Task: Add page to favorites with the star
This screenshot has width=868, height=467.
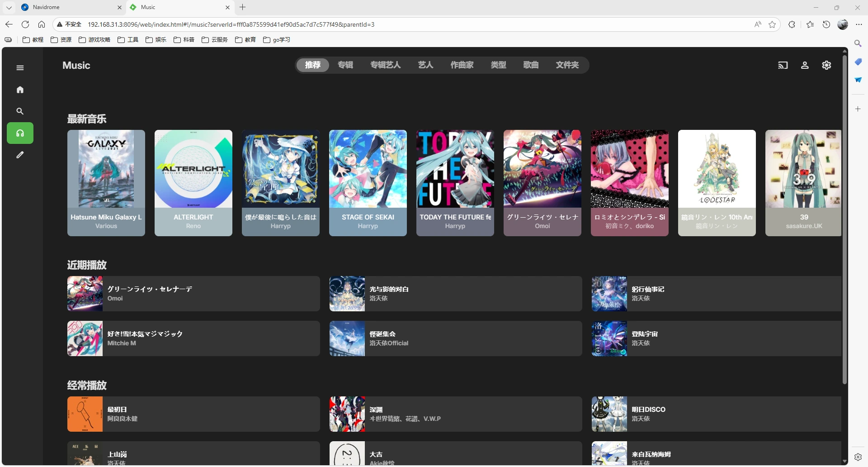Action: point(772,24)
